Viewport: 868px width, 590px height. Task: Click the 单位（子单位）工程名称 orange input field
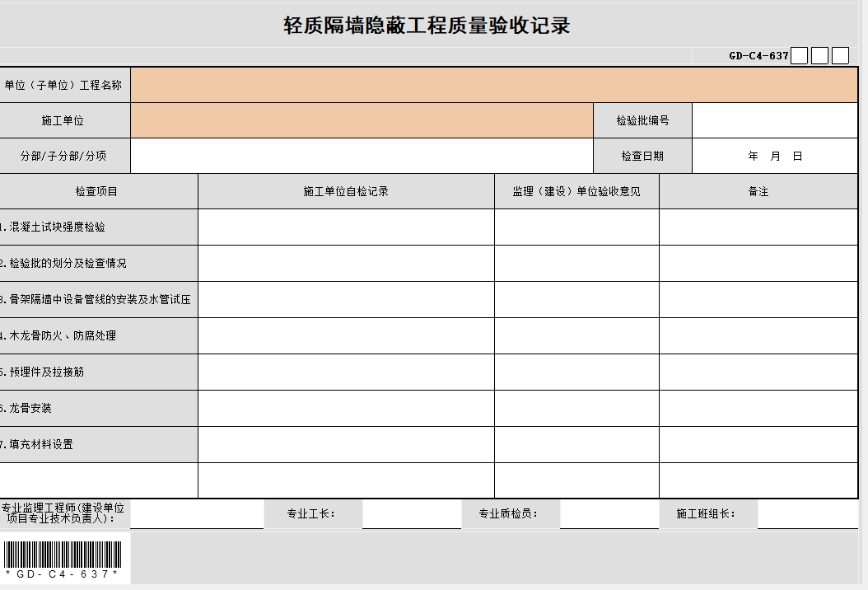coord(494,85)
